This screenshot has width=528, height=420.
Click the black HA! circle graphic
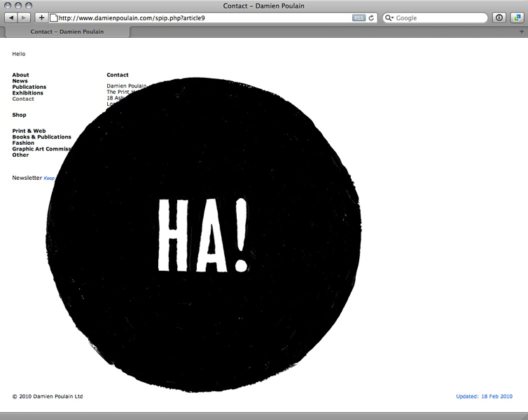pyautogui.click(x=203, y=234)
